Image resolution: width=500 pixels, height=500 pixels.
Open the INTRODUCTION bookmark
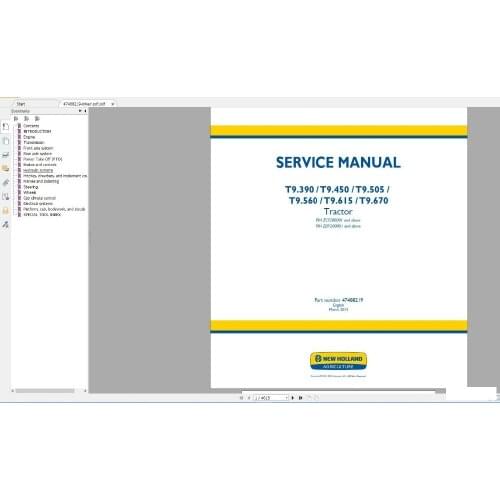37,131
